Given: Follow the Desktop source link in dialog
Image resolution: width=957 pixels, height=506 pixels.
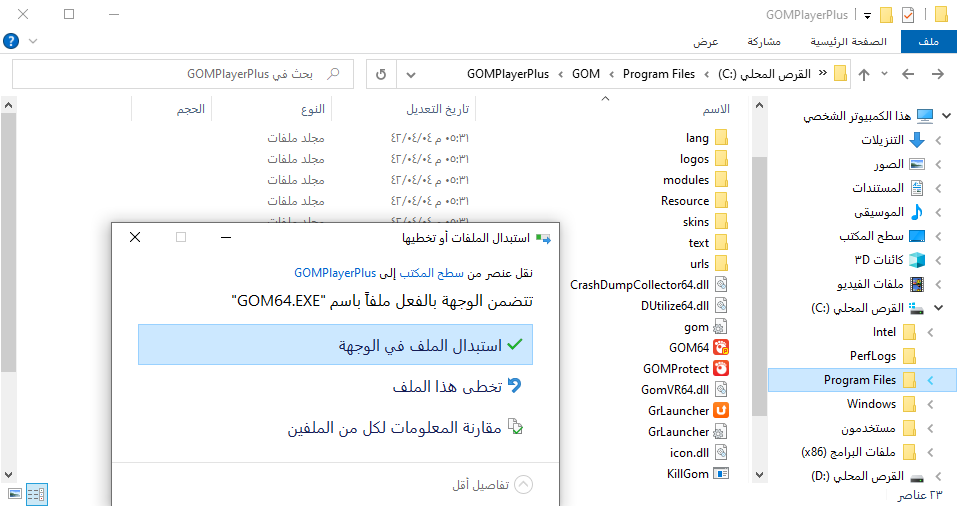Looking at the screenshot, I should [432, 273].
